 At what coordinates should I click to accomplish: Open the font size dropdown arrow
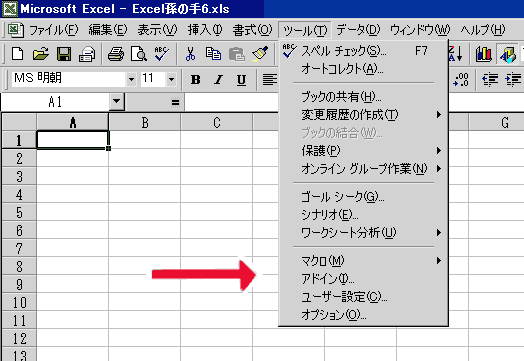click(x=171, y=80)
